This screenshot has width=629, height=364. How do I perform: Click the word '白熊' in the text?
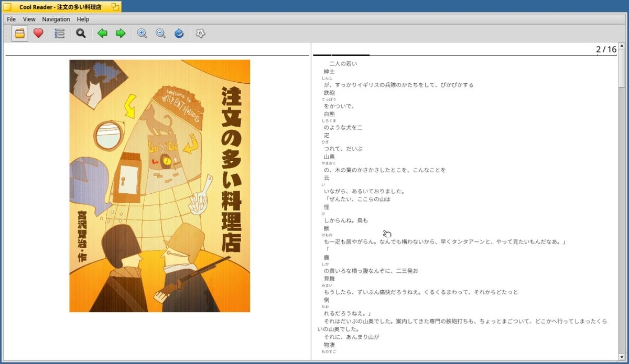click(x=329, y=114)
